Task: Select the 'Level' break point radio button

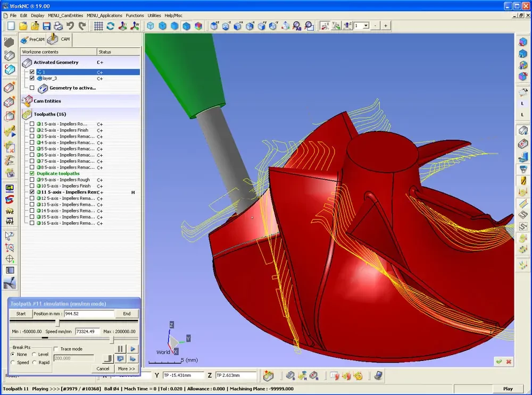Action: click(x=34, y=354)
